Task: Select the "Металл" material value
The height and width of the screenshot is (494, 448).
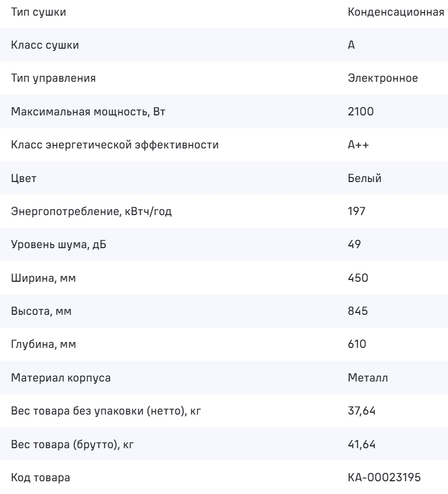Action: 368,378
